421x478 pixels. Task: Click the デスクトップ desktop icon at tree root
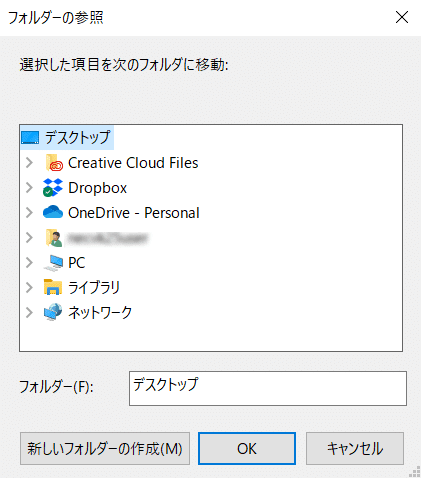30,137
